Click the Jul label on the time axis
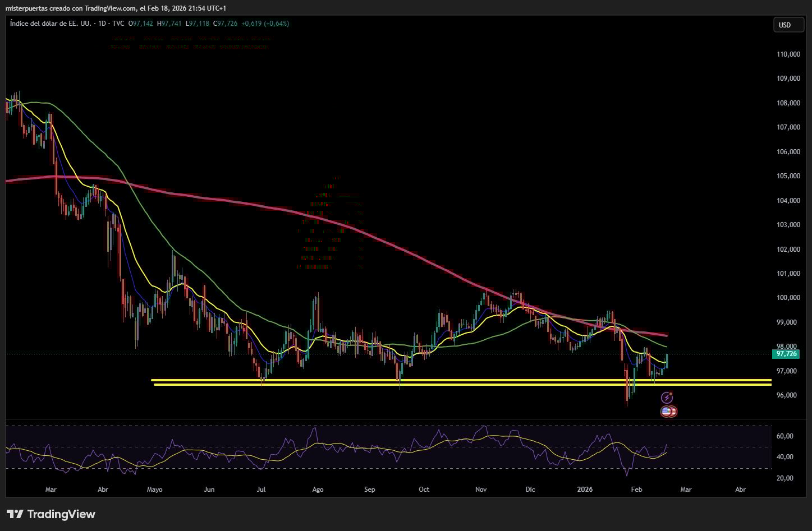Image resolution: width=812 pixels, height=531 pixels. [x=261, y=490]
